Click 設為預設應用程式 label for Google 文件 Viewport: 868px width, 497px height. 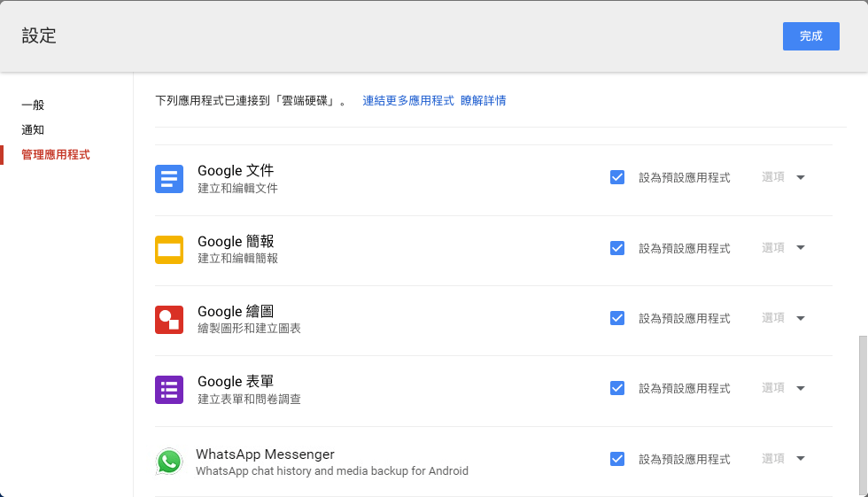(x=684, y=178)
